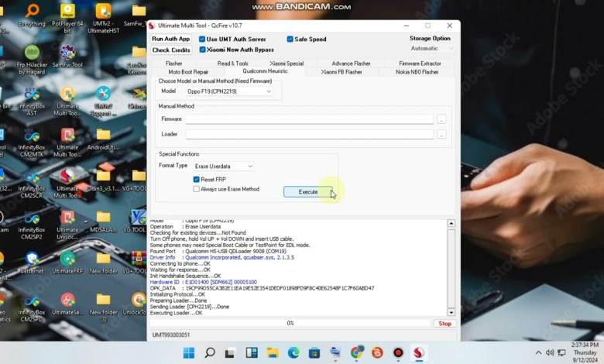Open the InfinityBox CM2SPD shortcut
Image resolution: width=604 pixels, height=364 pixels.
(32, 307)
